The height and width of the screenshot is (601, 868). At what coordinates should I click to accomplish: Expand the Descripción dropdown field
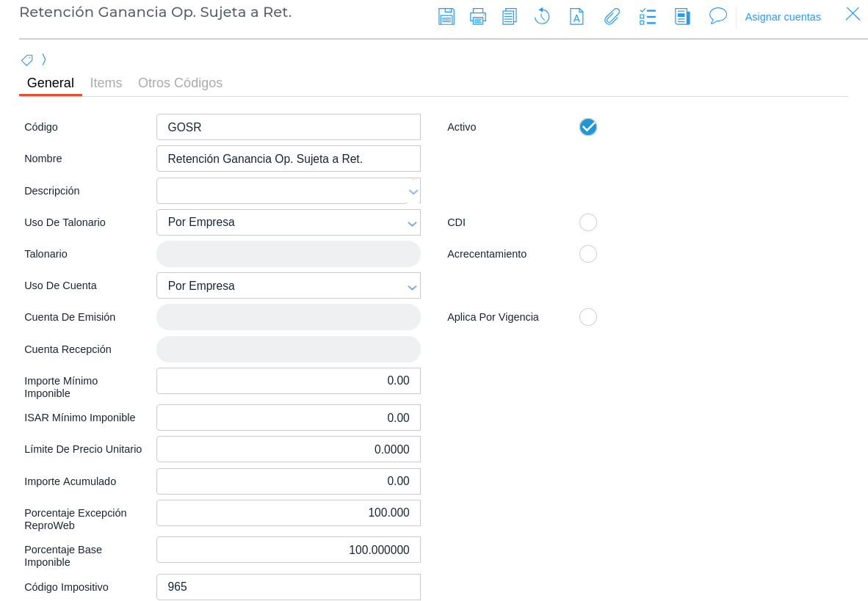413,192
